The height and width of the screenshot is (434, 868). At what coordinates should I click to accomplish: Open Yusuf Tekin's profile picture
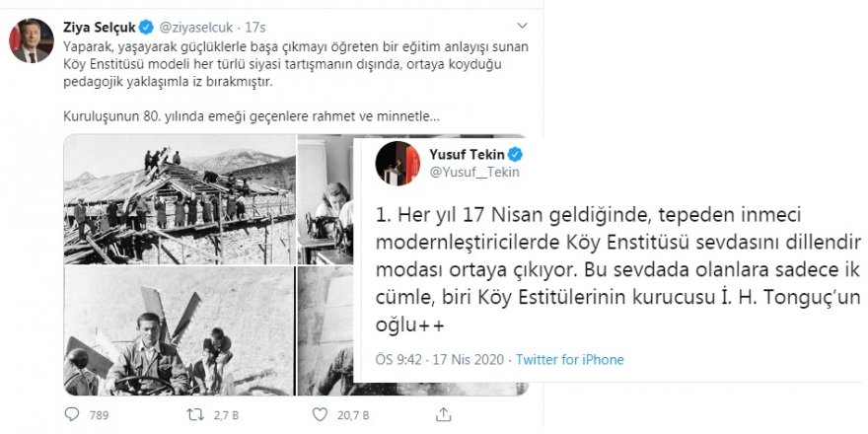(398, 163)
